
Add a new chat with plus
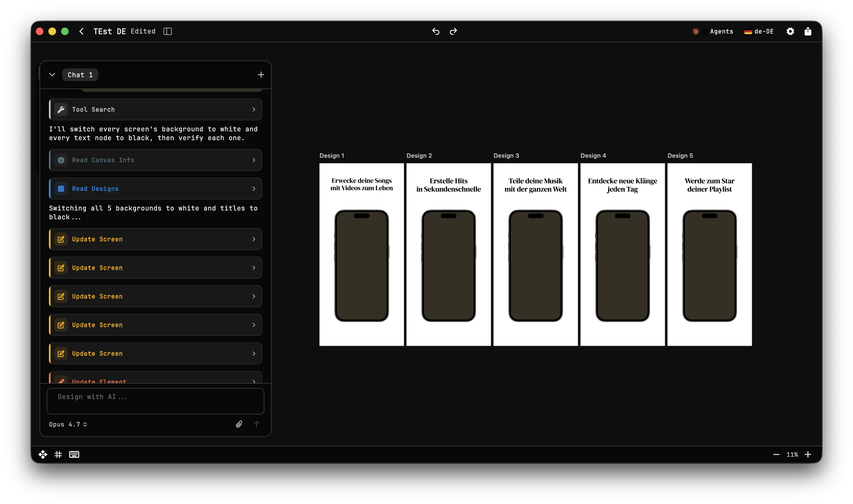click(261, 75)
